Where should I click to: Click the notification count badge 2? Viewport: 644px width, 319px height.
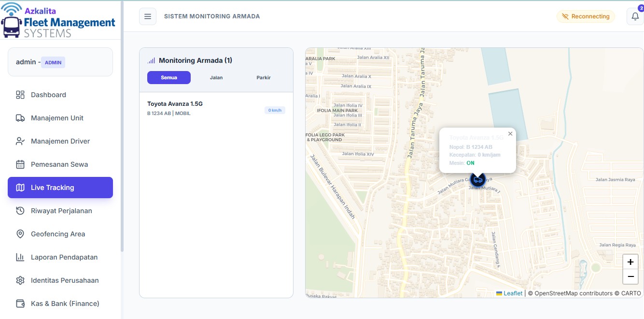(x=641, y=8)
